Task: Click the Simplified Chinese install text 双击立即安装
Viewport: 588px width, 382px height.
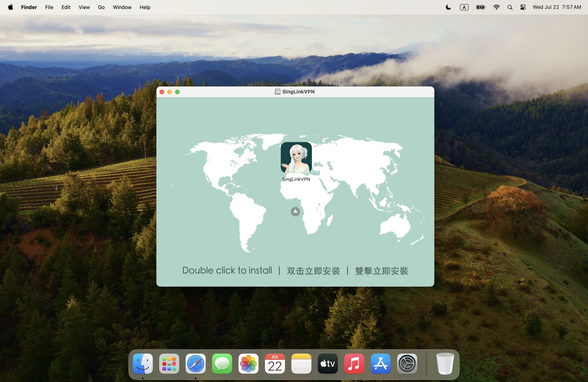Action: coord(313,271)
